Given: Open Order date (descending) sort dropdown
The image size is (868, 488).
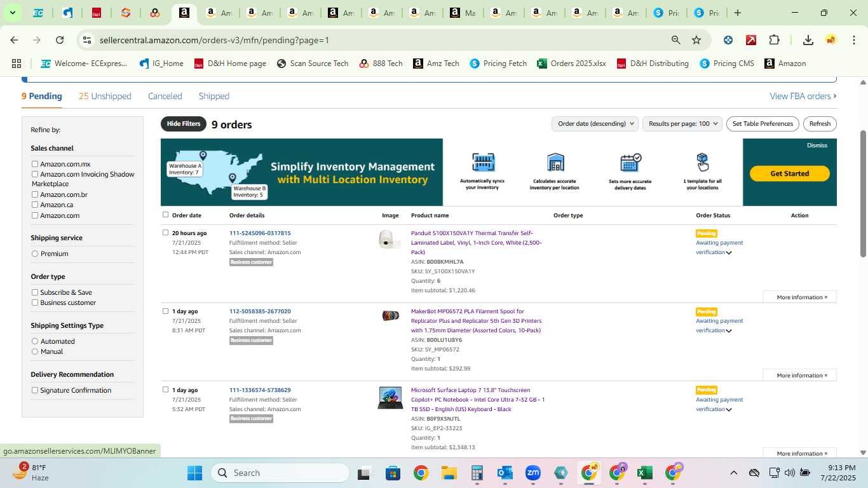Looking at the screenshot, I should pyautogui.click(x=595, y=124).
